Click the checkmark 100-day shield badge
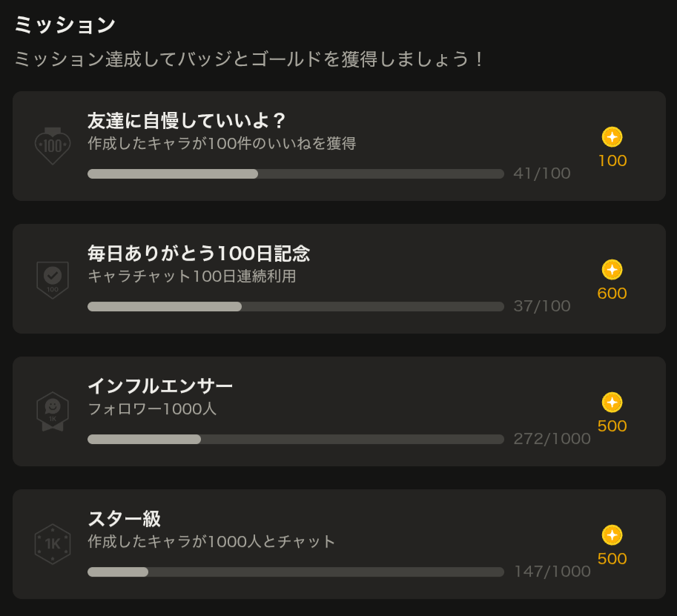Viewport: 677px width, 616px height. (x=53, y=279)
